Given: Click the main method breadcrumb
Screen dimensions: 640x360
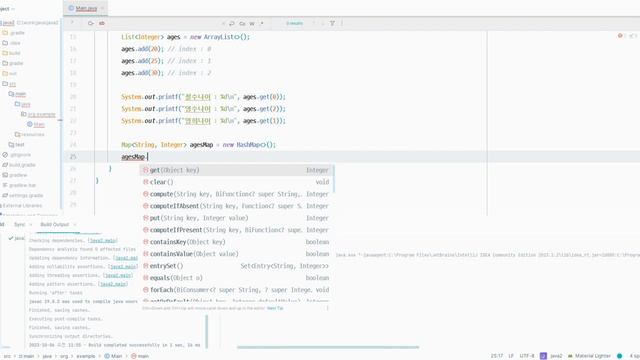Looking at the screenshot, I should point(140,356).
